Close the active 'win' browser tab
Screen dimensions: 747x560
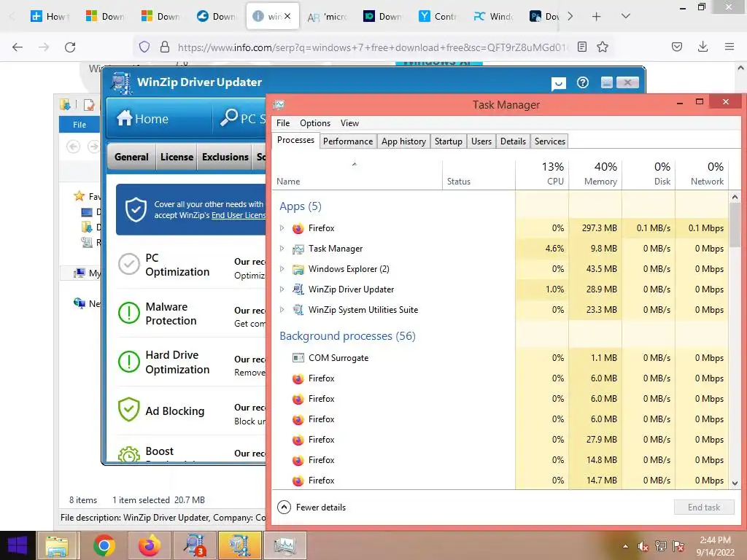pyautogui.click(x=287, y=16)
